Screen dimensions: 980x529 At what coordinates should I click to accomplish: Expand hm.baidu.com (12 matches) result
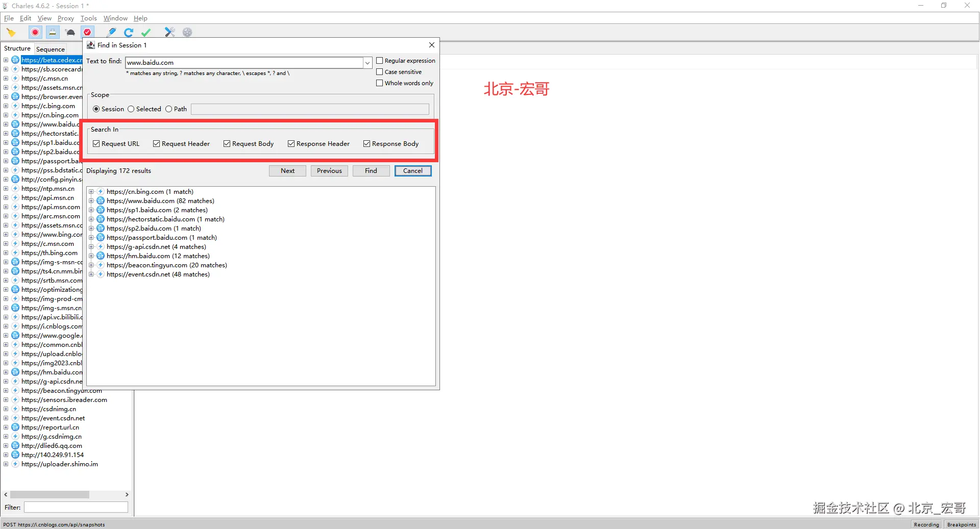pyautogui.click(x=91, y=256)
